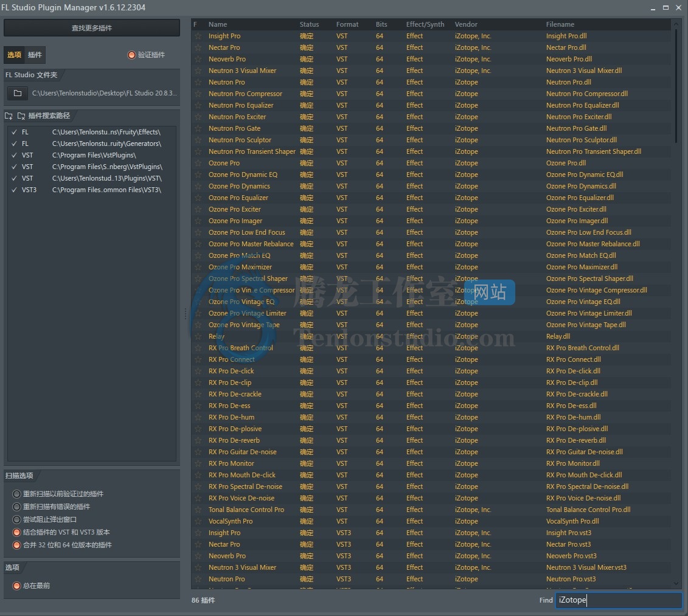Select the RX Pro Monitor plugin row
Screen dimensions: 688x616
pyautogui.click(x=431, y=463)
